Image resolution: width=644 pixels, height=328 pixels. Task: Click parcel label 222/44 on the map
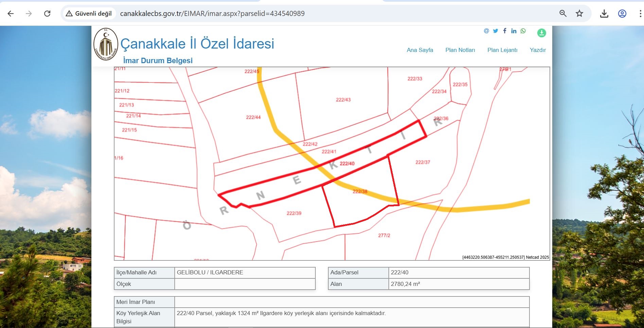(253, 117)
